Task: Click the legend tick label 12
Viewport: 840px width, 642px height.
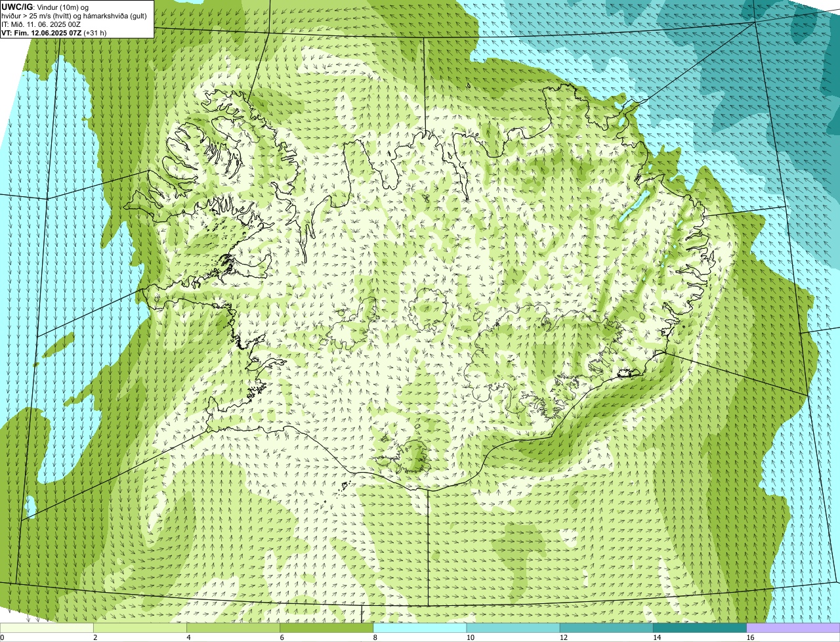Action: point(563,637)
